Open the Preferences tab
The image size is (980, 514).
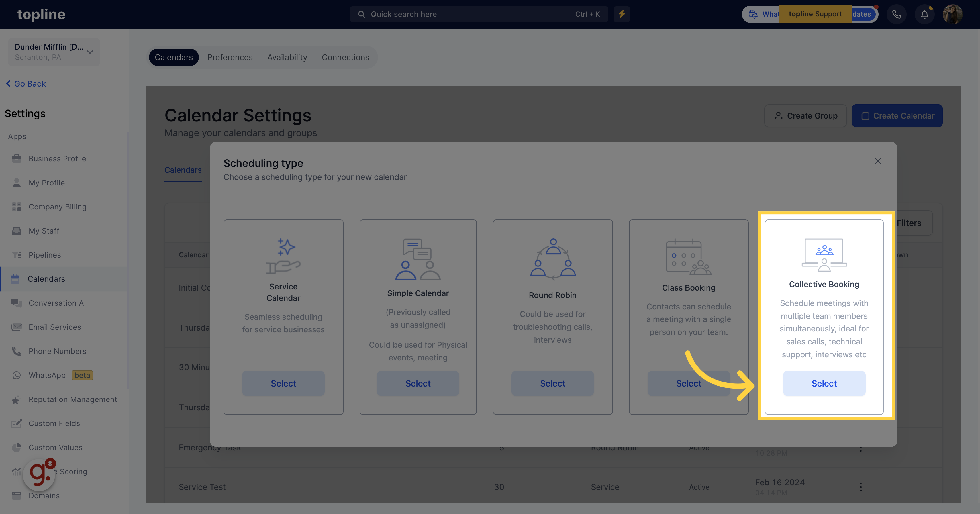[x=230, y=57]
